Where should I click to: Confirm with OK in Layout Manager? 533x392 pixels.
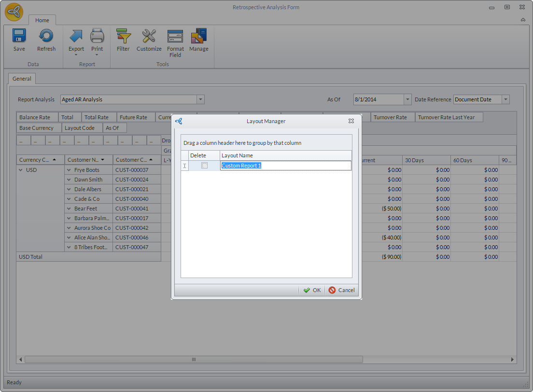pos(312,290)
